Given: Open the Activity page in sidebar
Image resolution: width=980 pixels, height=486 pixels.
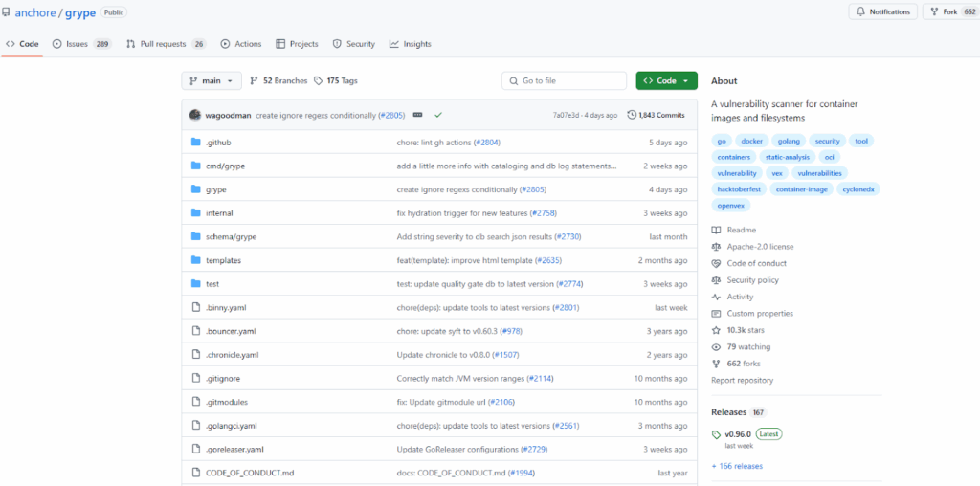Looking at the screenshot, I should pos(740,297).
